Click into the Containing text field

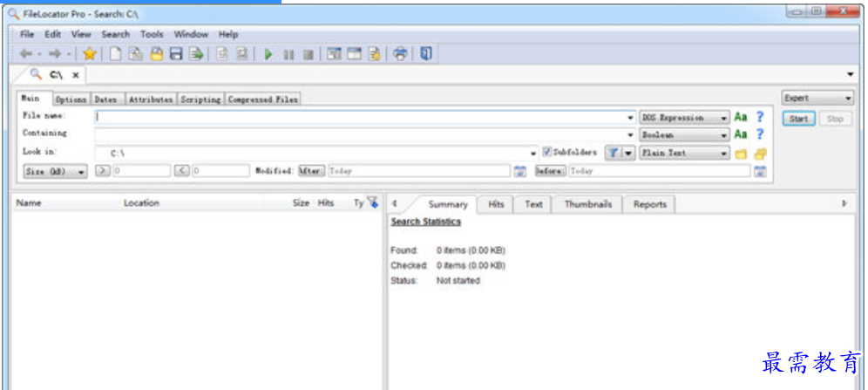tap(364, 135)
